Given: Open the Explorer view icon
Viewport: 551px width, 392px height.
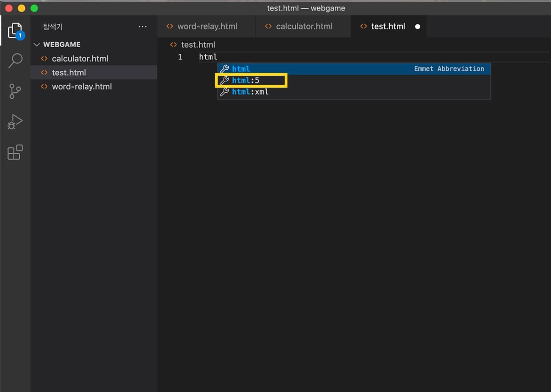Looking at the screenshot, I should 15,31.
